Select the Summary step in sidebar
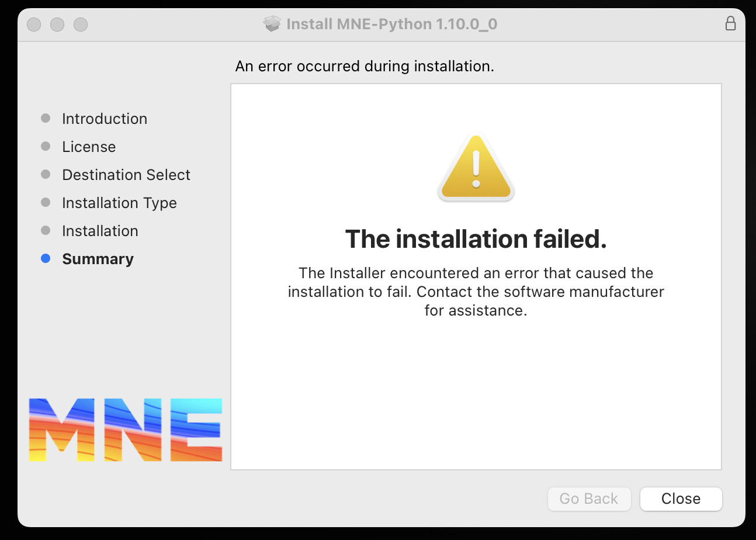Viewport: 756px width, 540px height. [98, 259]
